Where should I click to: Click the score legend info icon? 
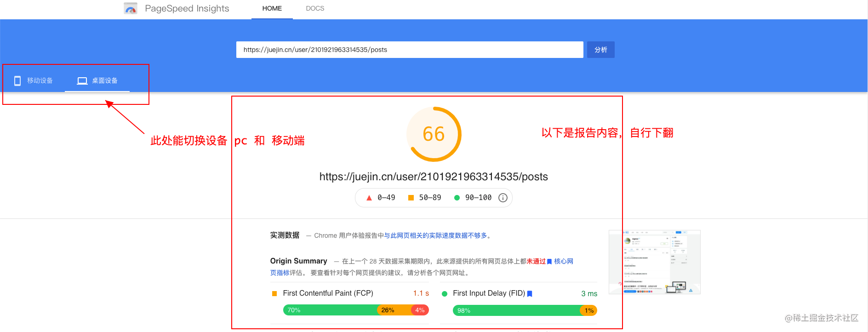503,198
